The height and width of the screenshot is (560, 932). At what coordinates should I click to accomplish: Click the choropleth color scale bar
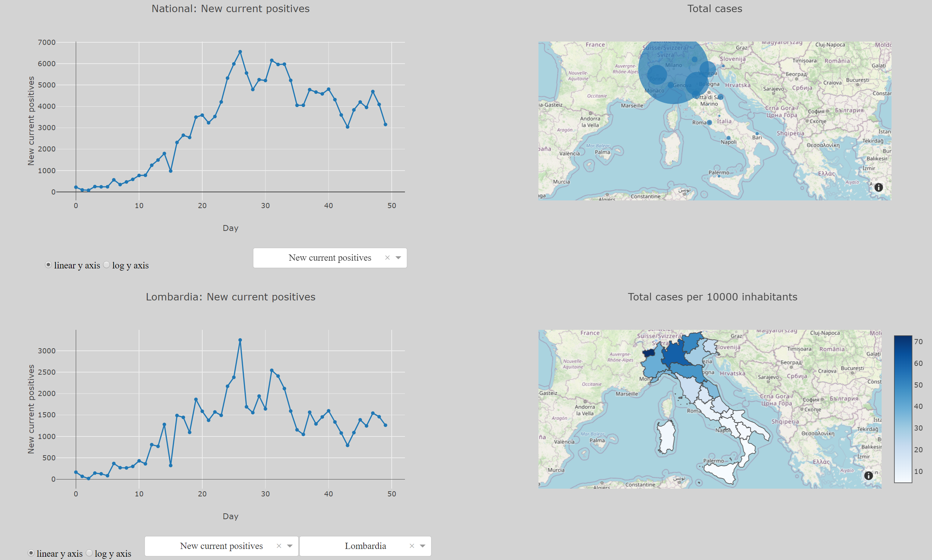(903, 409)
